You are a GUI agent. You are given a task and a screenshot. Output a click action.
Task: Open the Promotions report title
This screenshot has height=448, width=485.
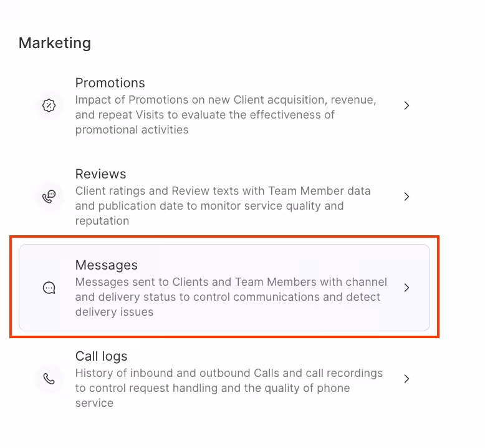click(110, 83)
